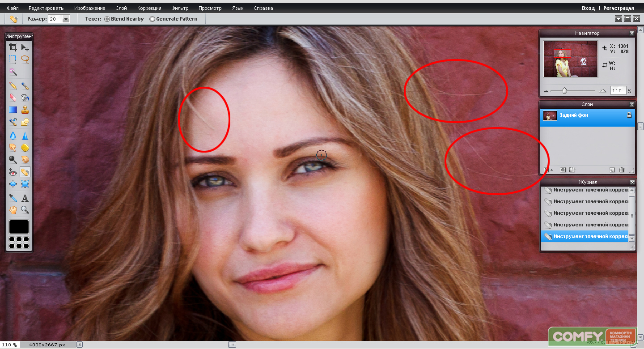The width and height of the screenshot is (644, 349).
Task: Select the Gradient tool
Action: click(x=13, y=109)
